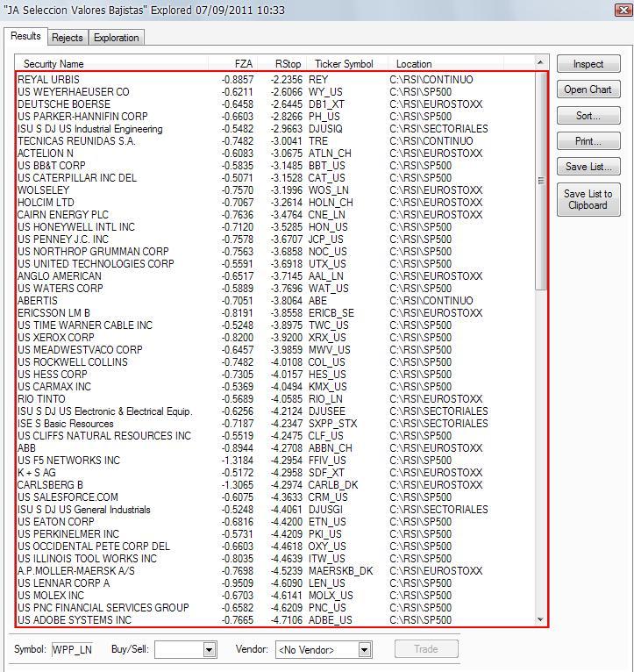Viewport: 634px width, 672px height.
Task: Click Save List to Clipboard button
Action: coord(588,199)
